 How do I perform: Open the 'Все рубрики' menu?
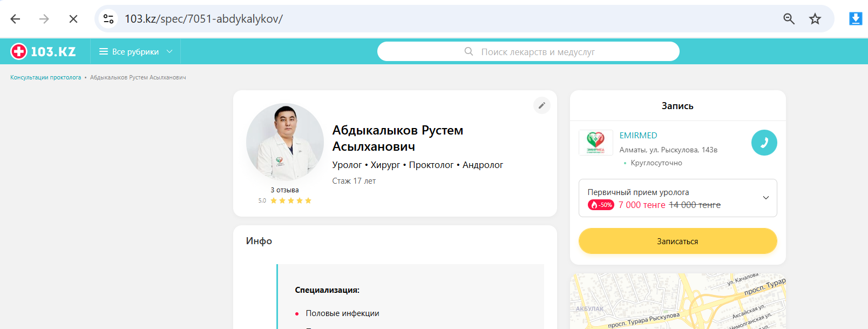pyautogui.click(x=135, y=52)
